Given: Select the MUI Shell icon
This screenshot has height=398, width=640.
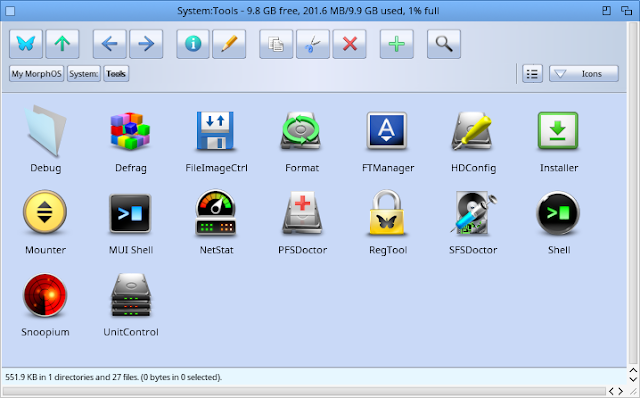Looking at the screenshot, I should click(x=130, y=213).
